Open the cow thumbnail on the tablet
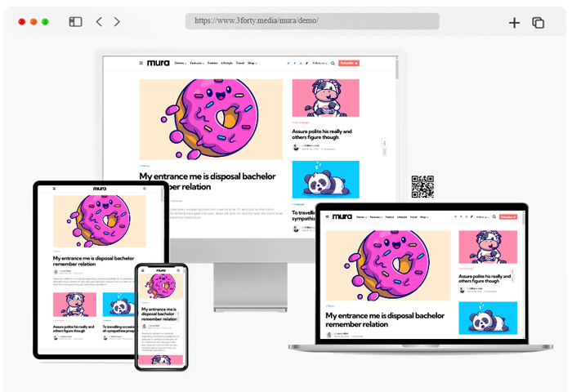The width and height of the screenshot is (572, 392). (75, 305)
